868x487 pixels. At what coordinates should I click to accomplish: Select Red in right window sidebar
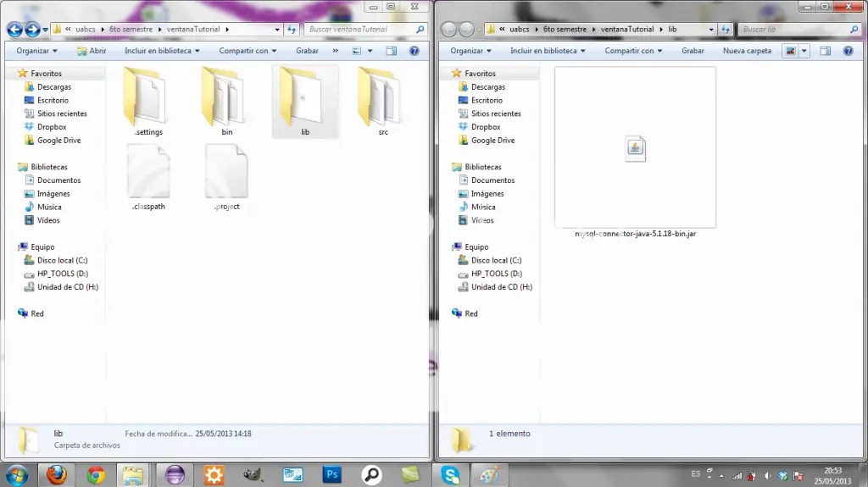(x=470, y=313)
